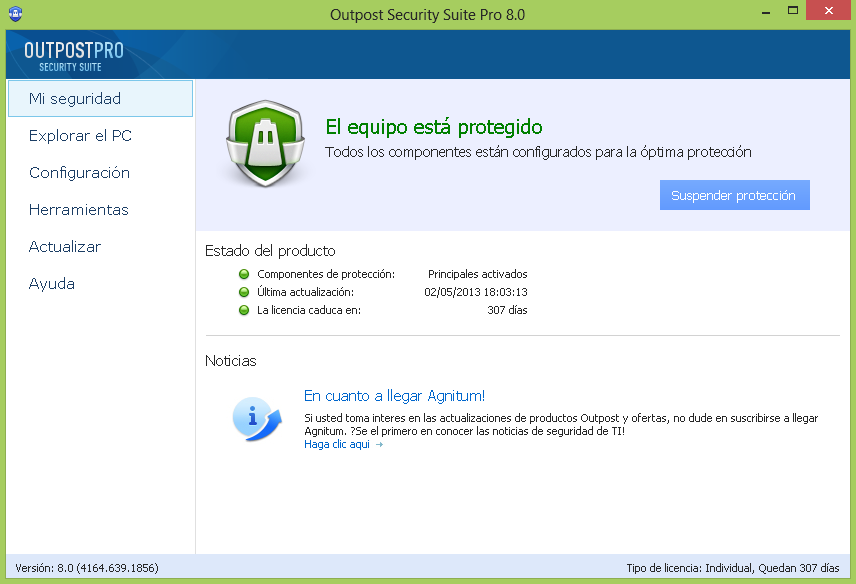This screenshot has width=856, height=584.
Task: Click the Estado del producto heading
Action: coord(270,251)
